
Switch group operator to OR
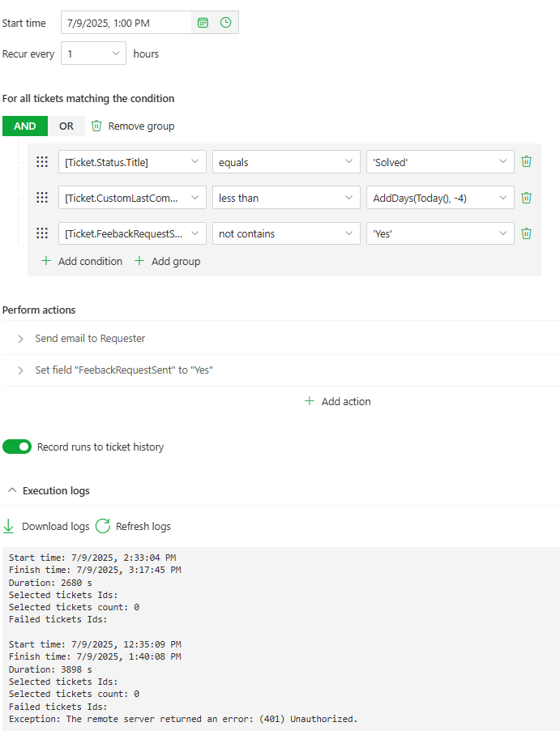coord(66,126)
